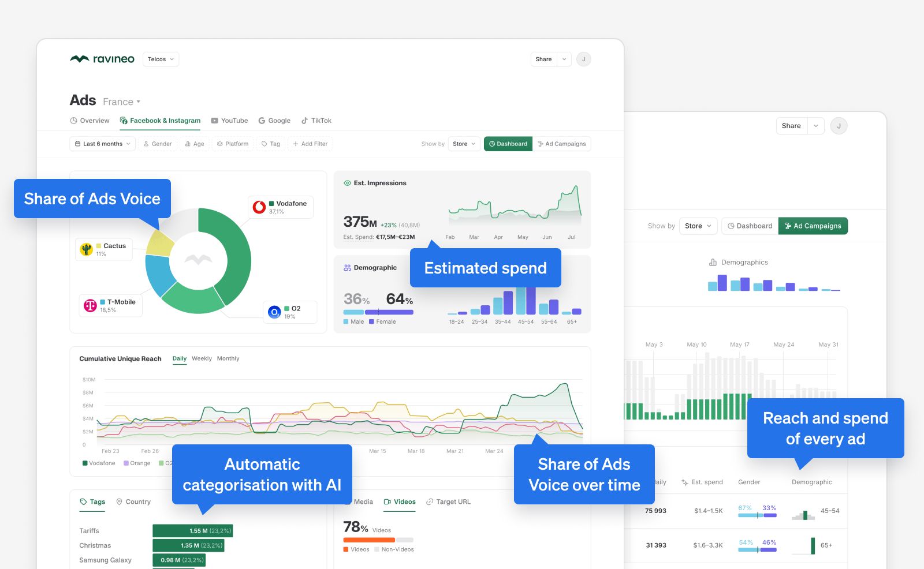Screen dimensions: 924x569
Task: Click the O2 logo icon
Action: tap(274, 312)
